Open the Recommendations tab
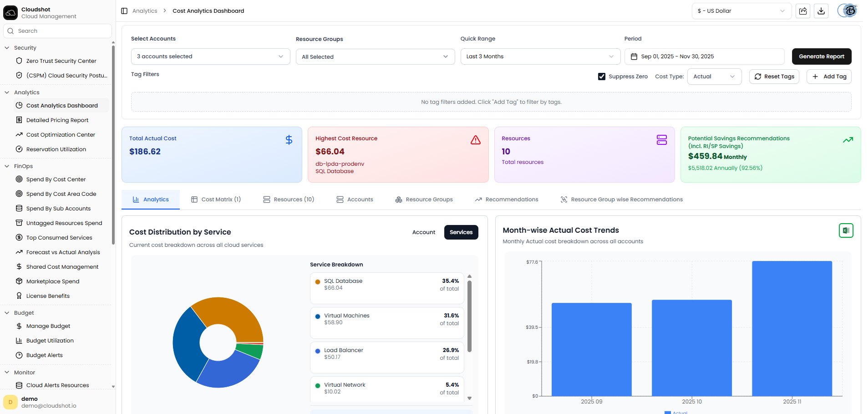Image resolution: width=868 pixels, height=414 pixels. click(x=507, y=199)
